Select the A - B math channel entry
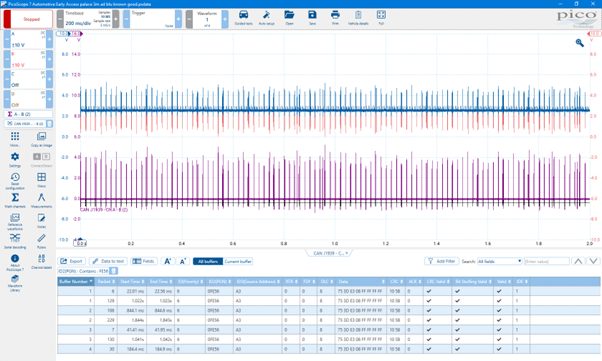The image size is (602, 361). (x=28, y=114)
